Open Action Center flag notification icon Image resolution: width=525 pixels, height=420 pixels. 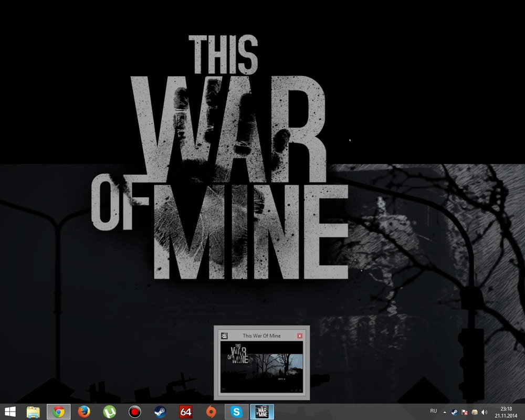click(464, 412)
